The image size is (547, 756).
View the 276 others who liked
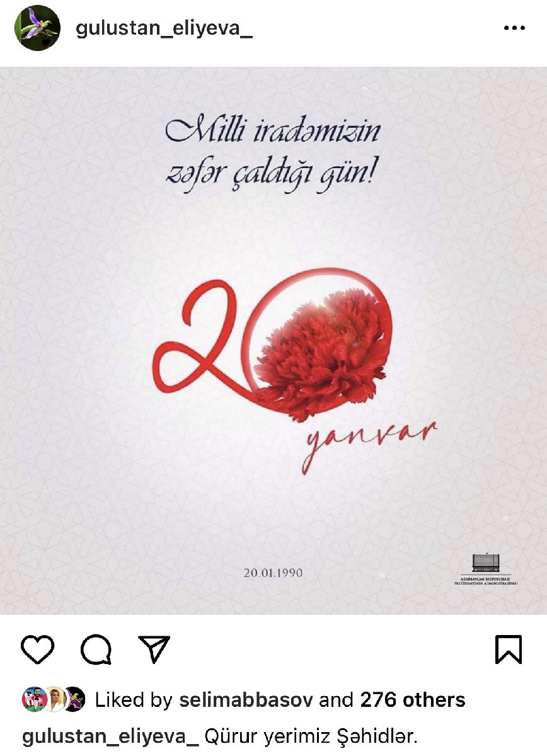point(413,700)
